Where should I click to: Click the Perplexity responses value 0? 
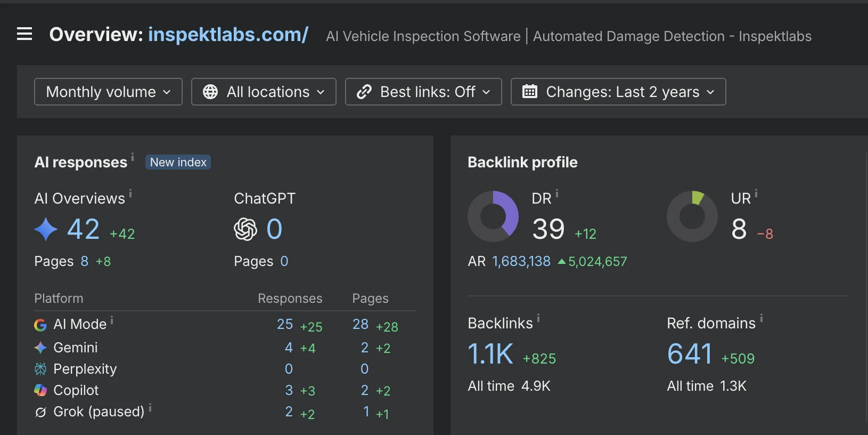[x=289, y=369]
